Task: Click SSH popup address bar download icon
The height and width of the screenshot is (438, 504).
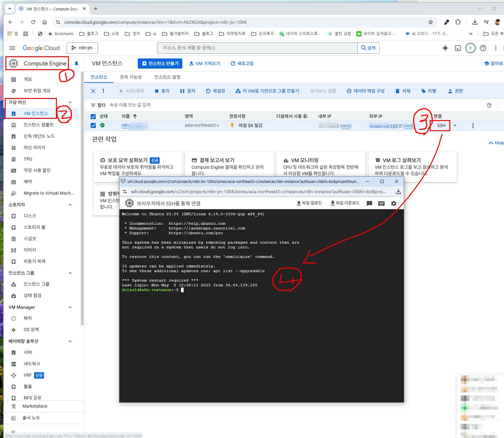Action: 398,192
